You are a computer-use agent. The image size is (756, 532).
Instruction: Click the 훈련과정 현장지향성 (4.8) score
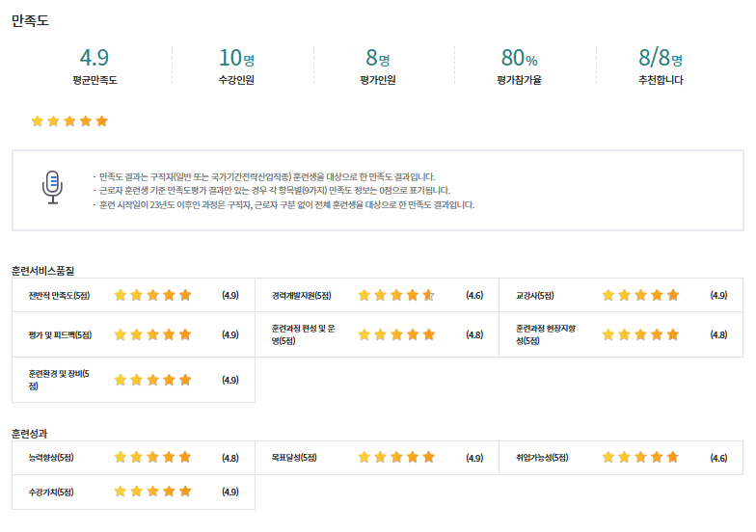pos(718,334)
